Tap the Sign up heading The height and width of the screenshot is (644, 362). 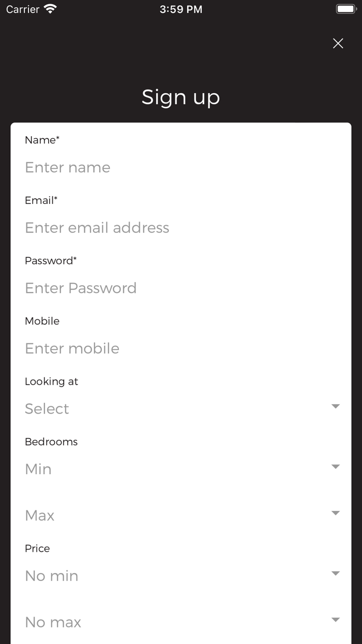pos(181,97)
